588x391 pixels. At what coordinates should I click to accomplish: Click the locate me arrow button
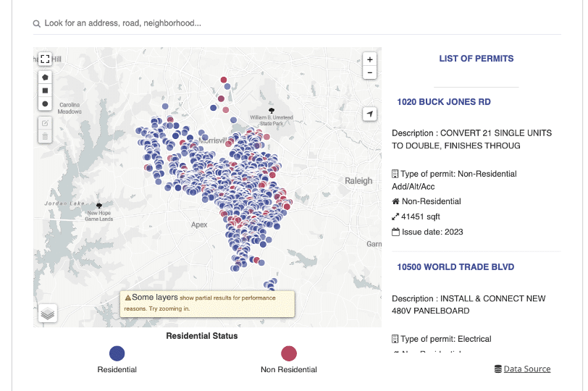click(x=370, y=114)
